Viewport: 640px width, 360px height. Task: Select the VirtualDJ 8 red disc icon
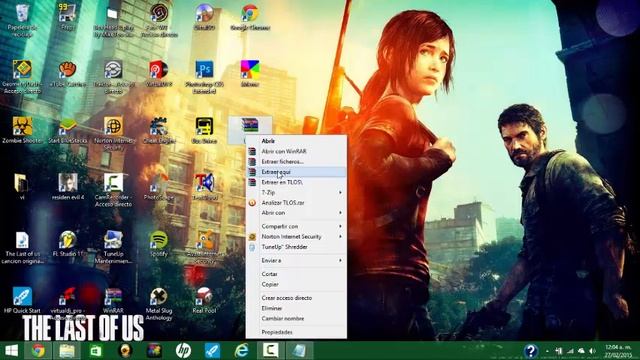(158, 73)
